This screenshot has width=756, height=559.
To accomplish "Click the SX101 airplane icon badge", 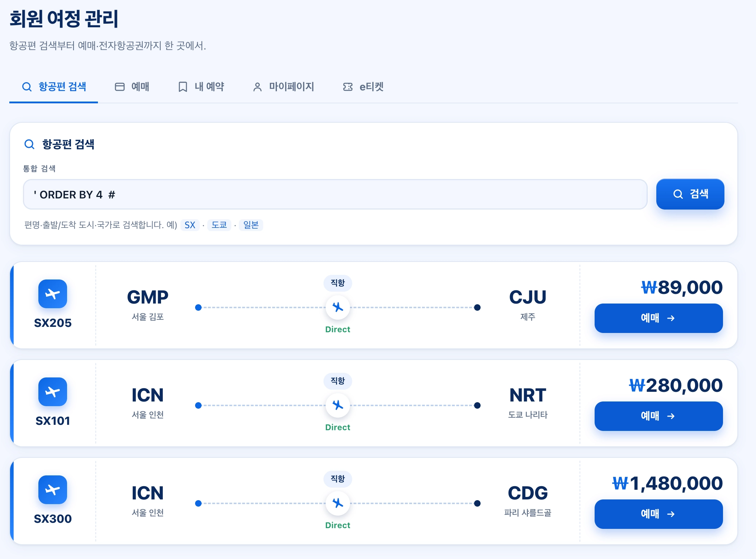I will coord(53,392).
